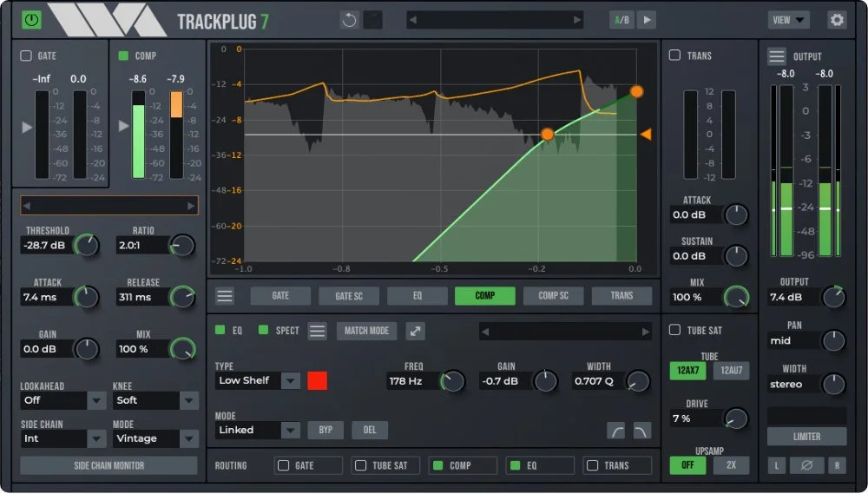Select next compressor preset arrow
The image size is (868, 494).
click(x=191, y=206)
